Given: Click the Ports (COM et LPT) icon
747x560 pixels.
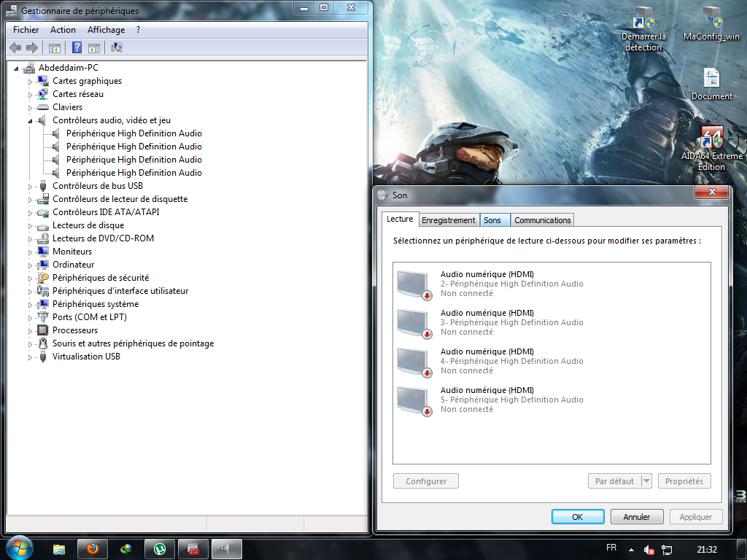Looking at the screenshot, I should tap(43, 317).
